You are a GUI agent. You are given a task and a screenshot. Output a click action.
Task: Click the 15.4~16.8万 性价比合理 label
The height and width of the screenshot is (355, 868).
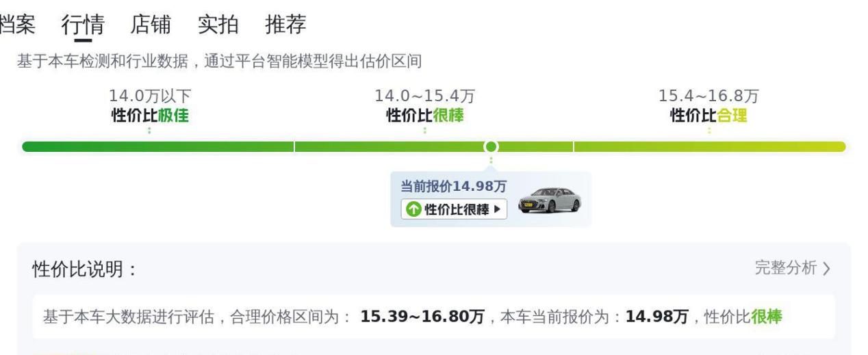click(709, 107)
